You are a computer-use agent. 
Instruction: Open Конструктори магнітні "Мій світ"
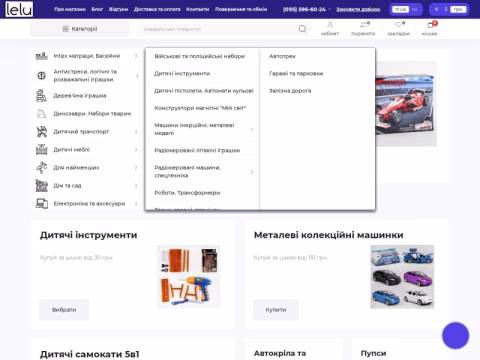point(200,108)
